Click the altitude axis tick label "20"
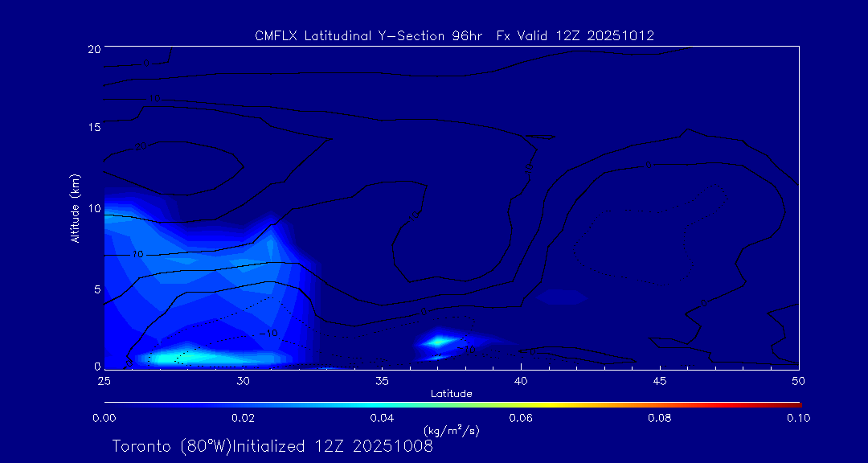Viewport: 868px width, 463px height. 92,48
